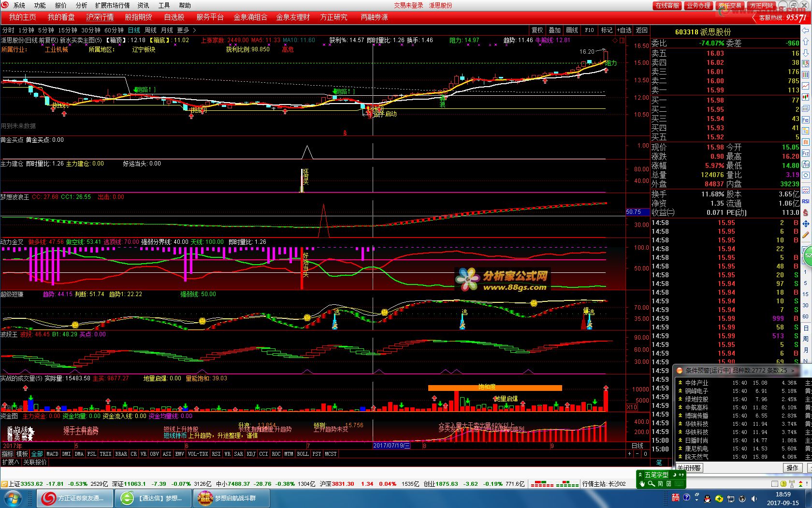The height and width of the screenshot is (508, 812).
Task: Select the MACD indicator tab
Action: [52, 454]
